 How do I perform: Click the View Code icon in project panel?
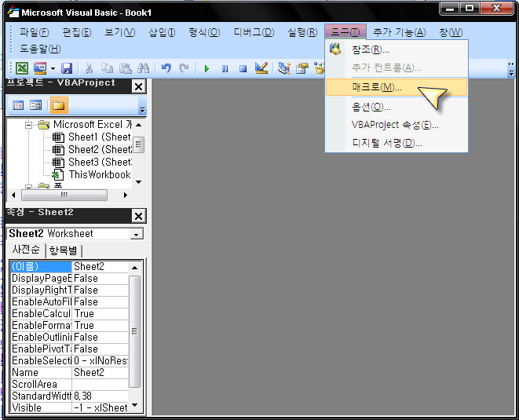(x=18, y=105)
